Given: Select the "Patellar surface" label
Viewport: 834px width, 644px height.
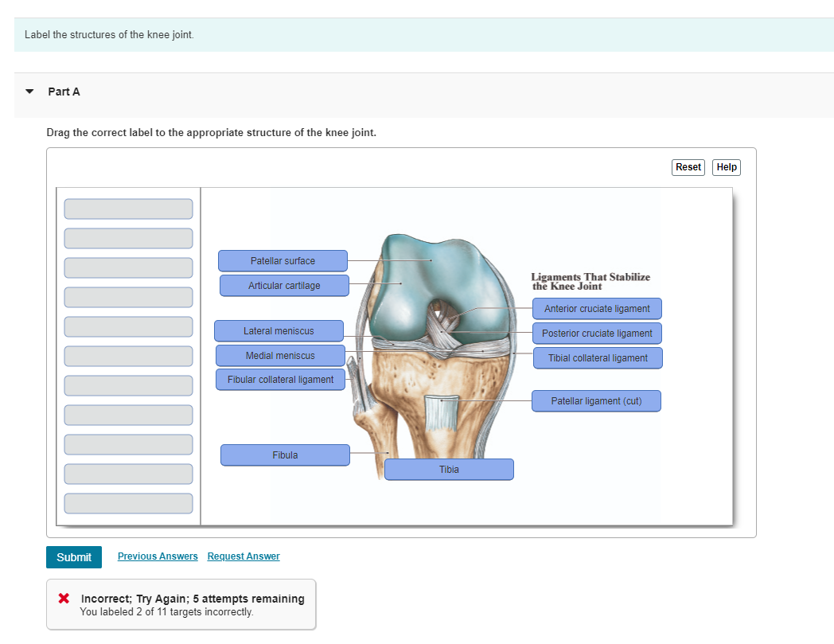Looking at the screenshot, I should pyautogui.click(x=283, y=260).
